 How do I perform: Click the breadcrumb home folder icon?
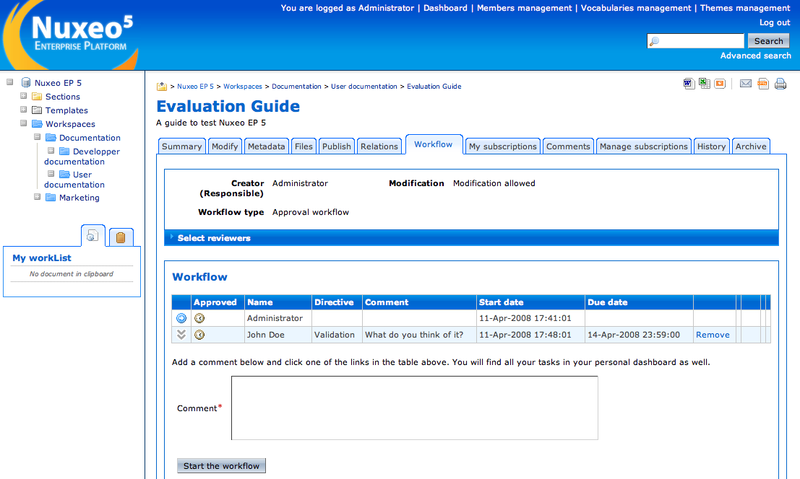coord(162,86)
